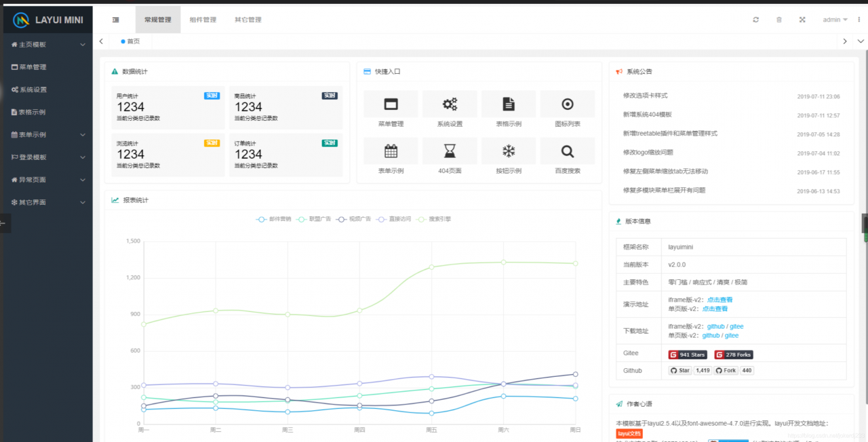Viewport: 868px width, 442px height.
Task: Switch to 其它管理 top menu
Action: click(248, 20)
